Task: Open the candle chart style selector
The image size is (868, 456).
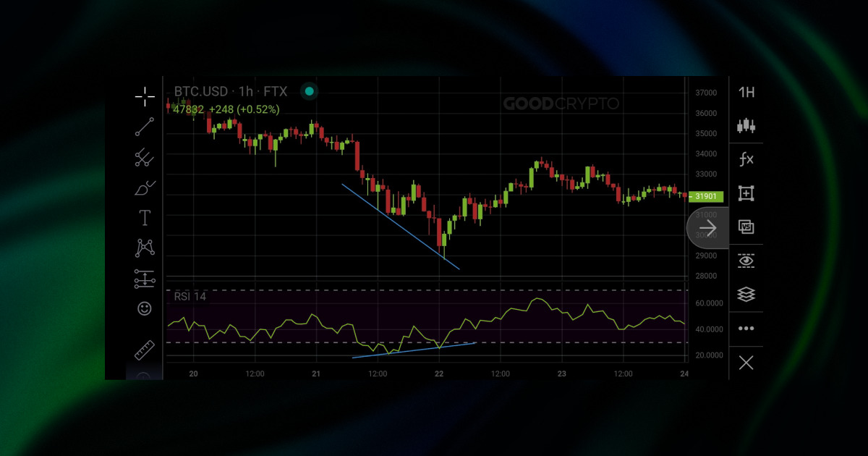Action: pos(746,126)
